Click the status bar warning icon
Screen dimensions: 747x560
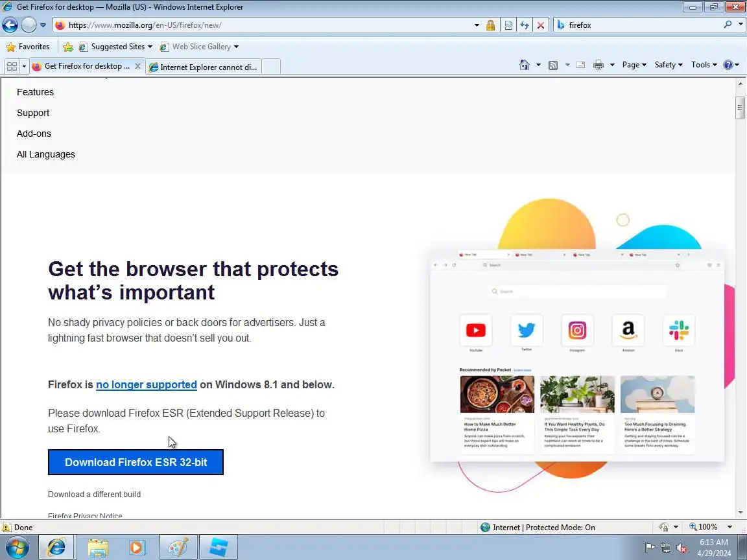pos(6,527)
